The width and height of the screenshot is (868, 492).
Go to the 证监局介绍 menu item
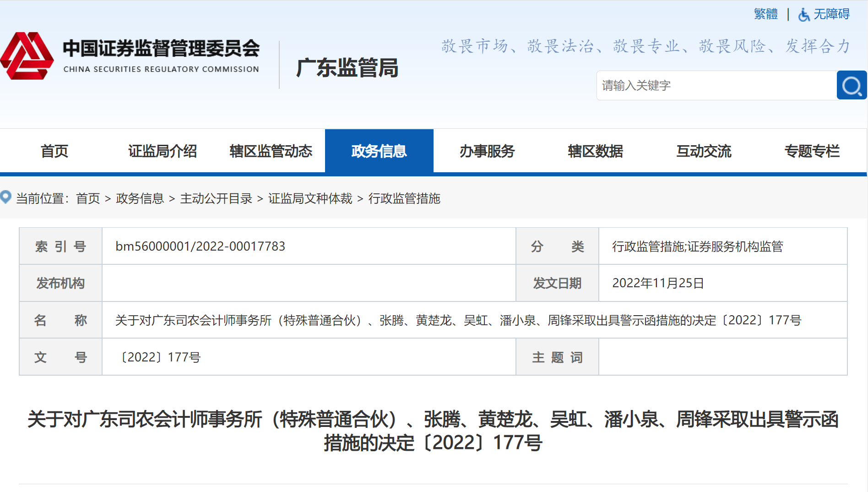(x=162, y=151)
